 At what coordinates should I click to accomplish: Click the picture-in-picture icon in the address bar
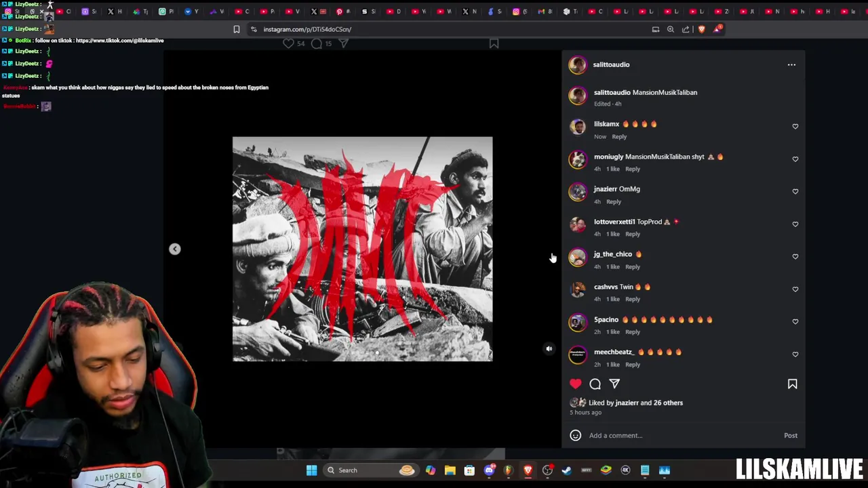point(656,29)
